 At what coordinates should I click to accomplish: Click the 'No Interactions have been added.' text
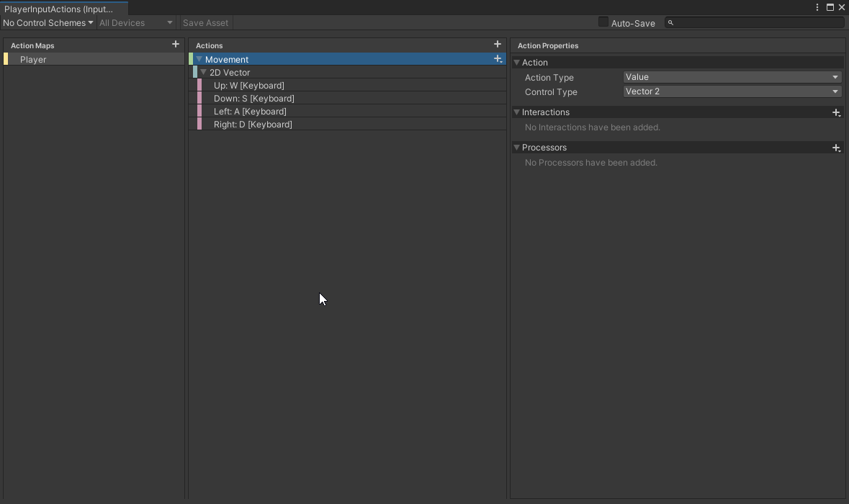tap(593, 127)
